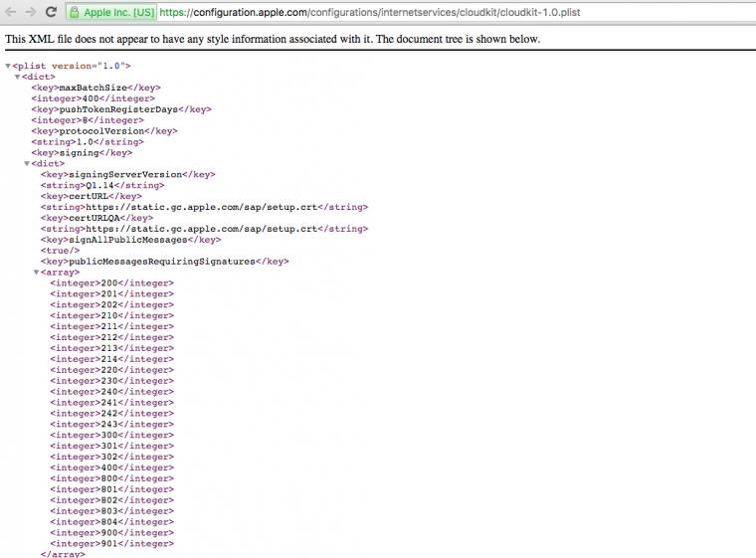Screen dimensions: 756x558
Task: Open the Apple Inc. [US] certificate badge
Action: [111, 12]
